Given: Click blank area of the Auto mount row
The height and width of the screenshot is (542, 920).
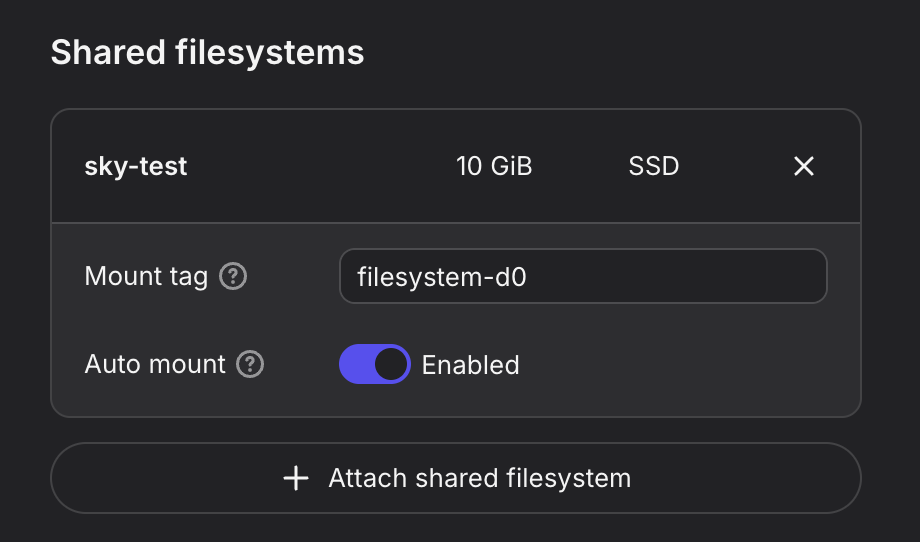Looking at the screenshot, I should click(680, 365).
